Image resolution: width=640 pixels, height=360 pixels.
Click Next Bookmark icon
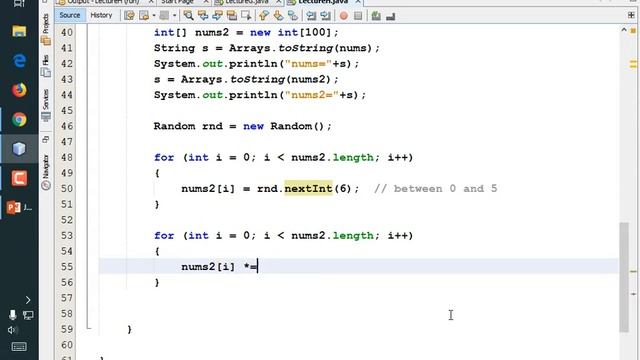pos(278,16)
